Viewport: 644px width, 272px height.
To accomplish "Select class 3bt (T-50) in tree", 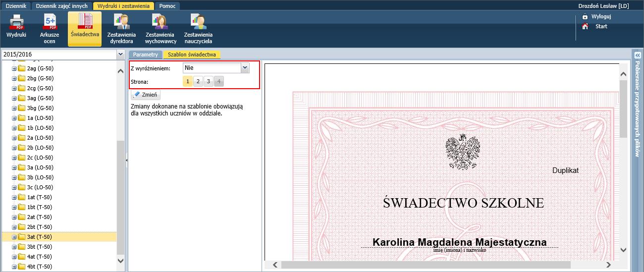I will [40, 247].
